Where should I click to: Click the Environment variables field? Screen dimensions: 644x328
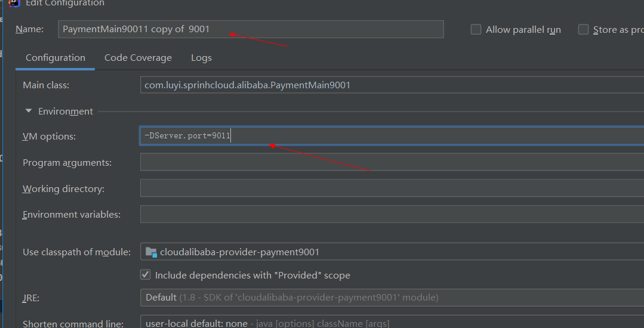(x=392, y=214)
